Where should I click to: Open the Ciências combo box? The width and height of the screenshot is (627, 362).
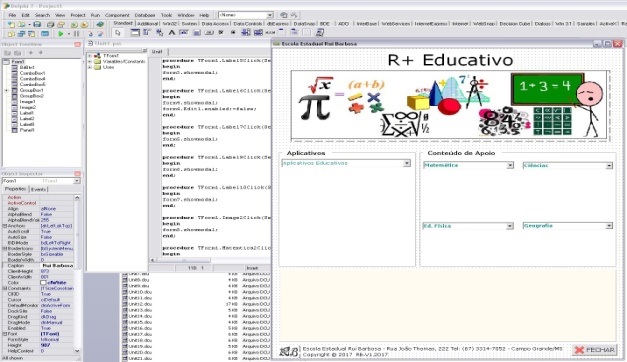click(609, 165)
